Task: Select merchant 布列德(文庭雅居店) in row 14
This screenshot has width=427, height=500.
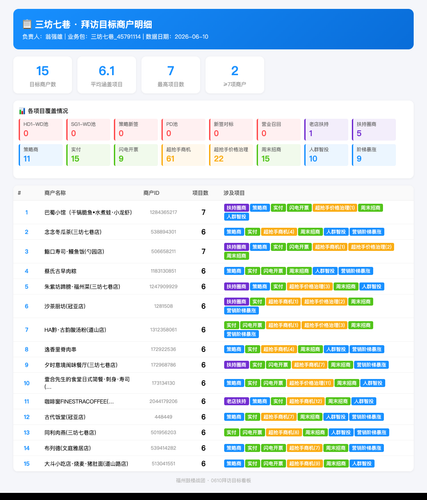Action: pos(68,448)
